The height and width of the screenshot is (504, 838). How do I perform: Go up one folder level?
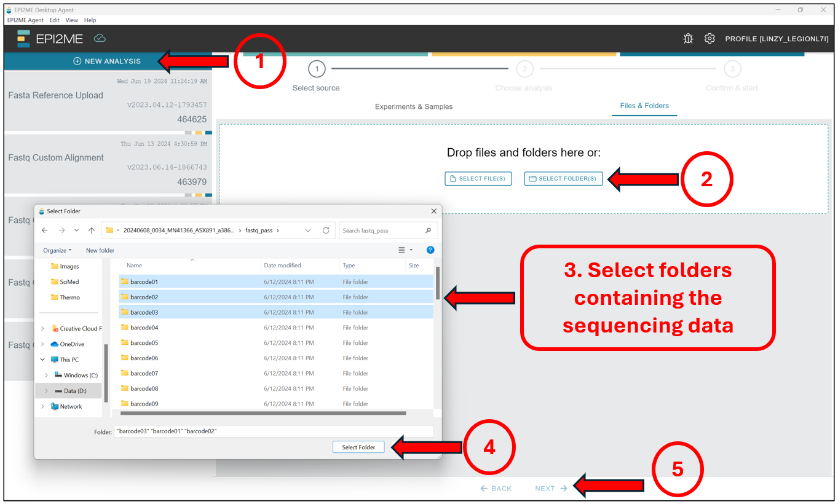pyautogui.click(x=92, y=230)
